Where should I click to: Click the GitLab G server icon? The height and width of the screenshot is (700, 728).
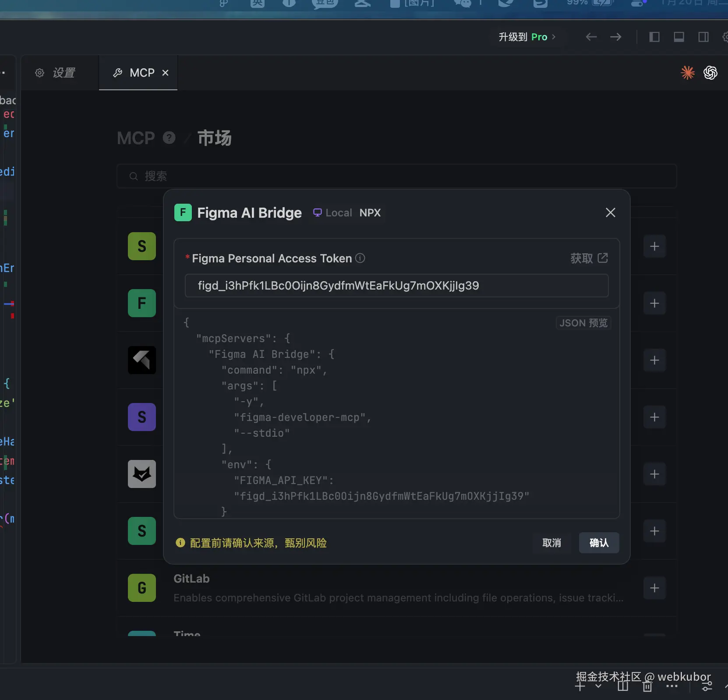click(142, 588)
